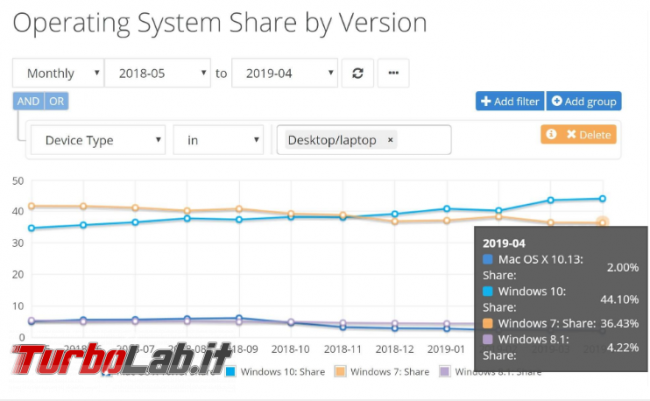This screenshot has width=650, height=401.
Task: Click the 2019-01 x-axis label
Action: click(446, 350)
